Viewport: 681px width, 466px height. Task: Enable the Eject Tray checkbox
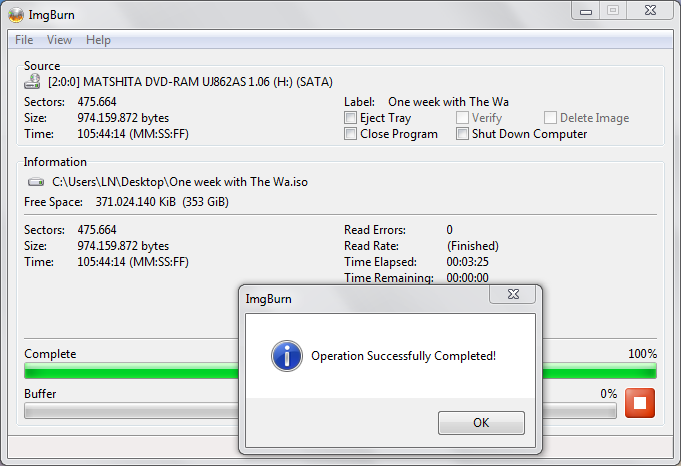tap(350, 118)
